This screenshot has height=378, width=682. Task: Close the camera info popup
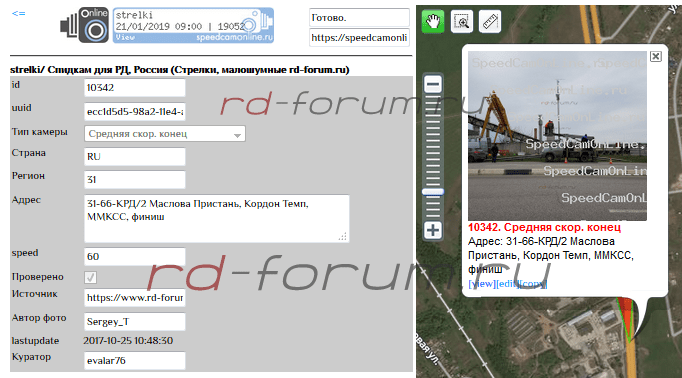(x=655, y=56)
